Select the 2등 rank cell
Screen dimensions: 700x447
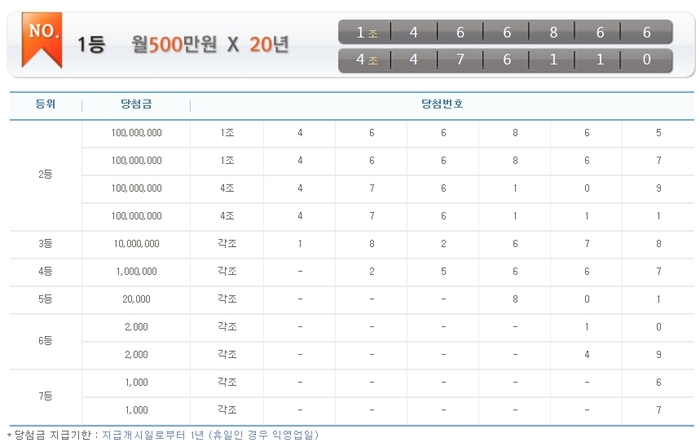coord(45,174)
